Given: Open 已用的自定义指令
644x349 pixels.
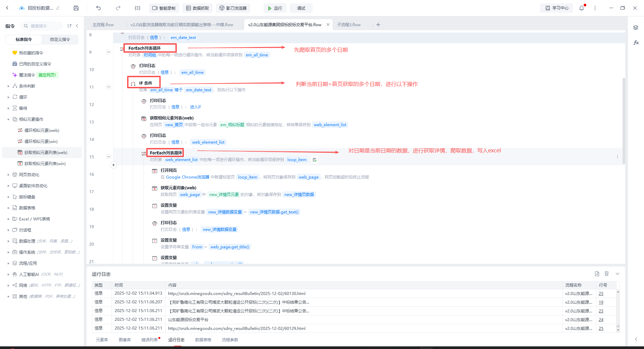Looking at the screenshot, I should (x=35, y=64).
